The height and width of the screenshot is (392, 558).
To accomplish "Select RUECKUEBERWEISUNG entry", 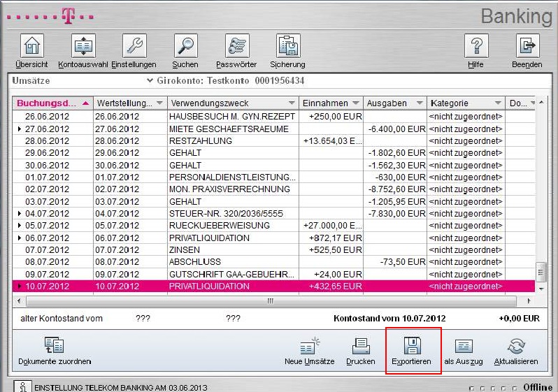I will click(x=220, y=226).
